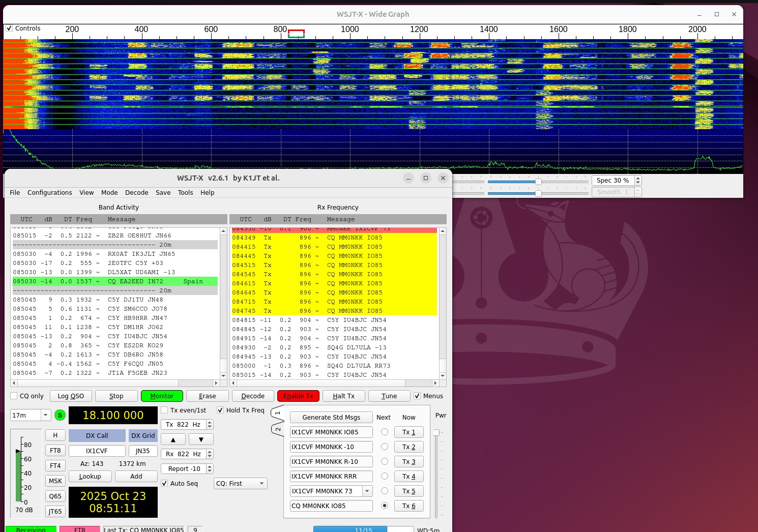
Task: Open the CQ: First dropdown
Action: 241,484
